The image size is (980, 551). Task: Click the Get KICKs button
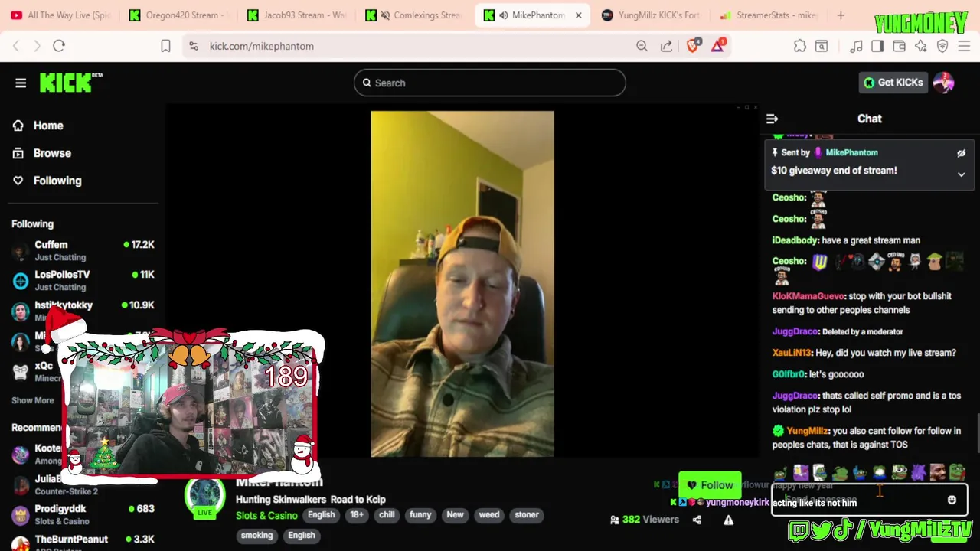(x=893, y=83)
